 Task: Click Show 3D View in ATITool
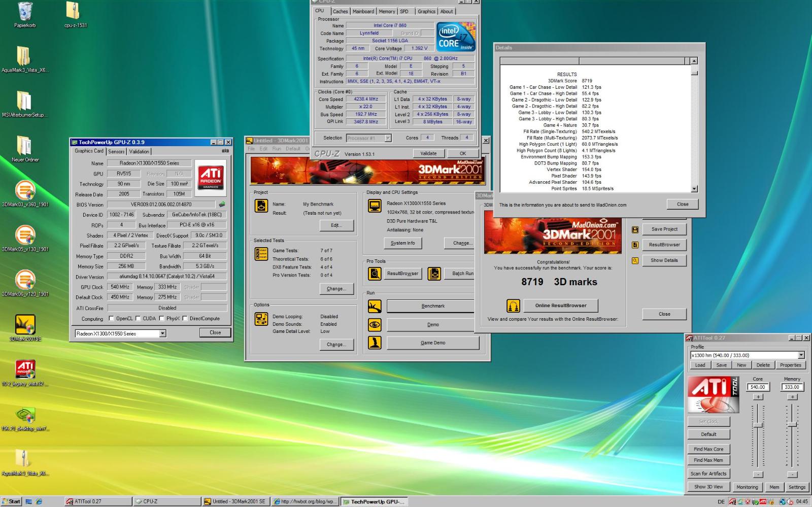[x=708, y=487]
